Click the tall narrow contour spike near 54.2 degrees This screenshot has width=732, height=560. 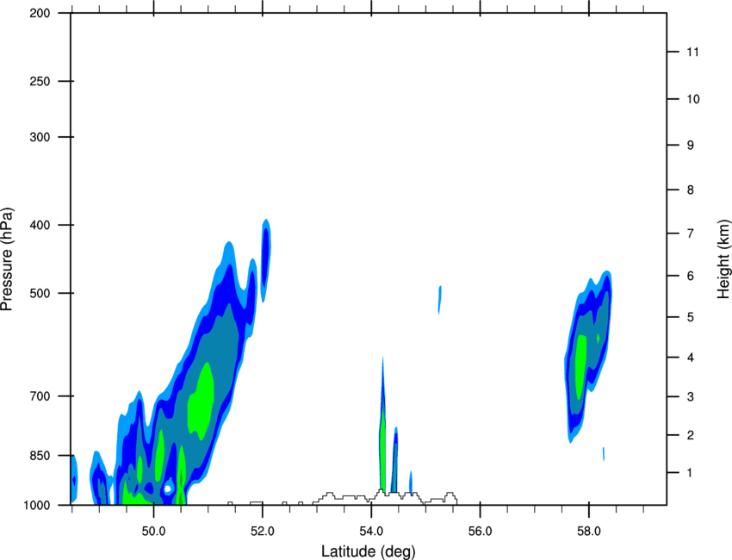click(383, 425)
